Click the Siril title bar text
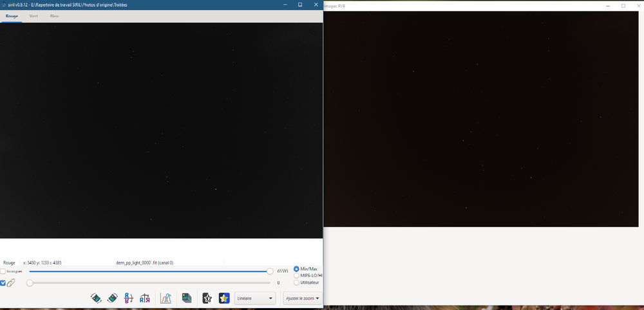The height and width of the screenshot is (310, 644). [x=68, y=5]
